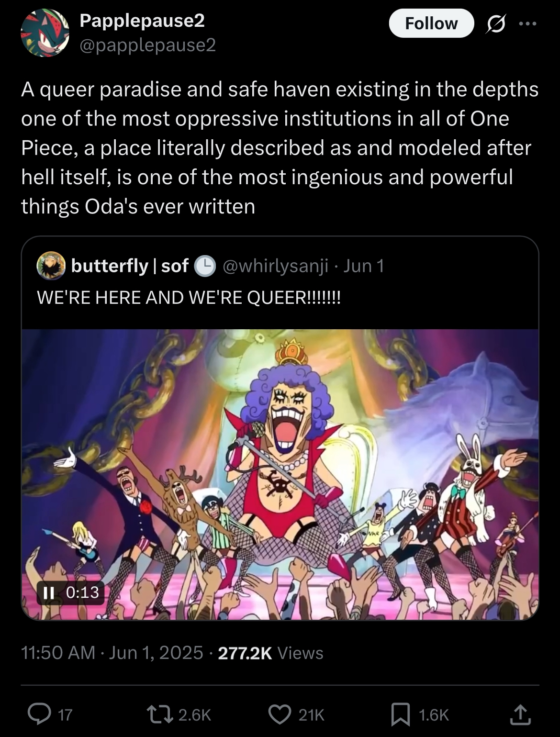Like the post with the heart icon
The height and width of the screenshot is (737, 560).
click(280, 715)
